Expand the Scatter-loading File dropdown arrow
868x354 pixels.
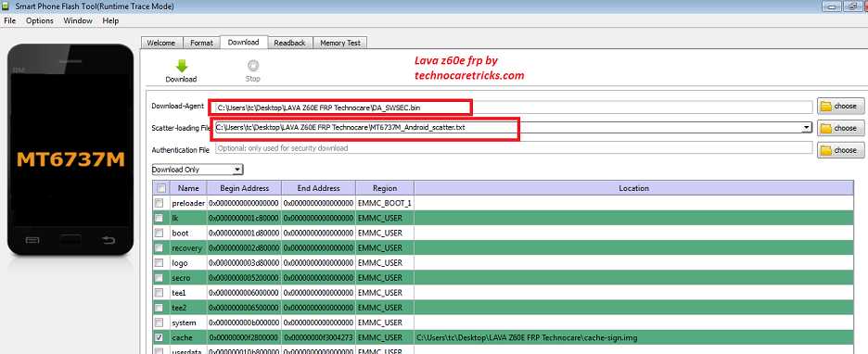(x=807, y=128)
